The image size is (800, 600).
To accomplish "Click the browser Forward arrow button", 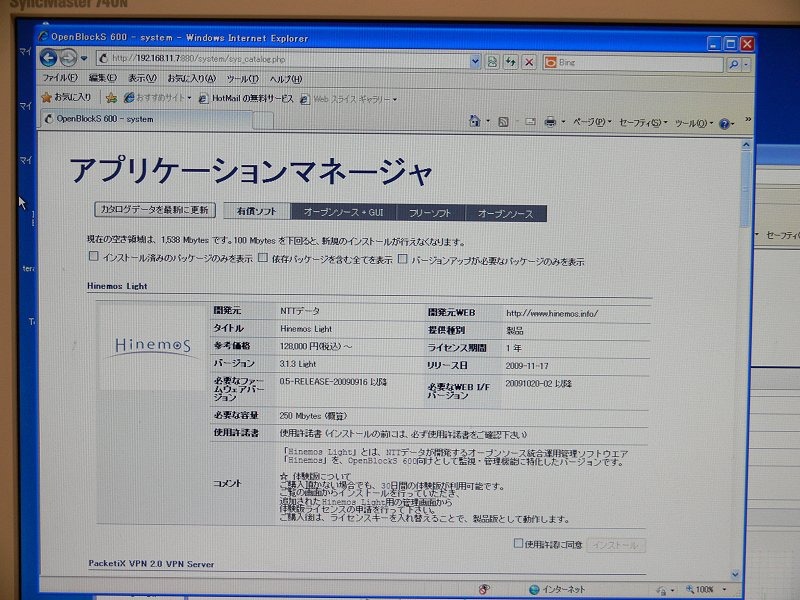I will coord(68,58).
